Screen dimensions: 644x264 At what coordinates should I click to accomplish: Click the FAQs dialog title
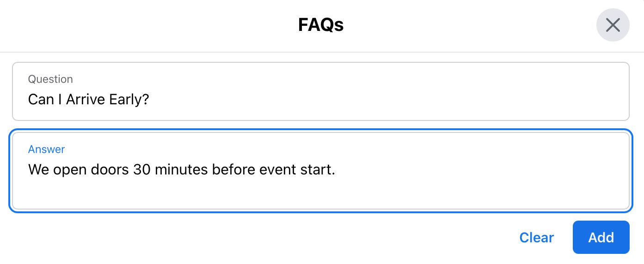click(321, 25)
